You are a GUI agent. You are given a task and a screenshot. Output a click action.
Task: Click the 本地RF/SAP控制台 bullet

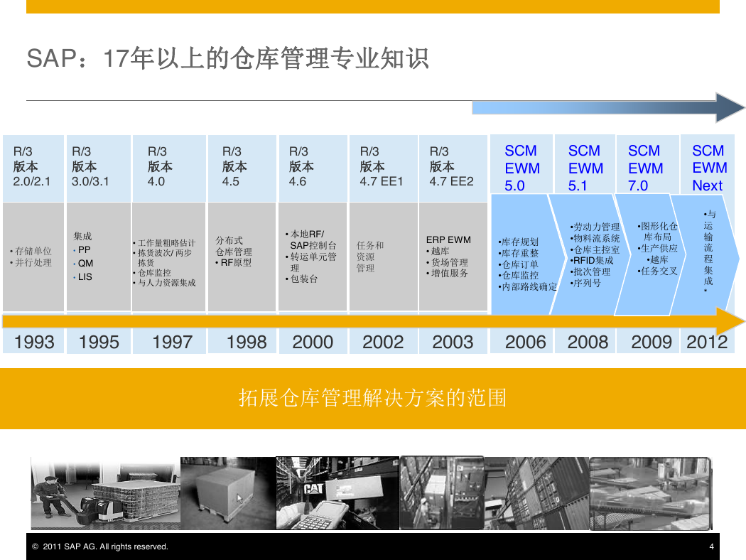[310, 239]
